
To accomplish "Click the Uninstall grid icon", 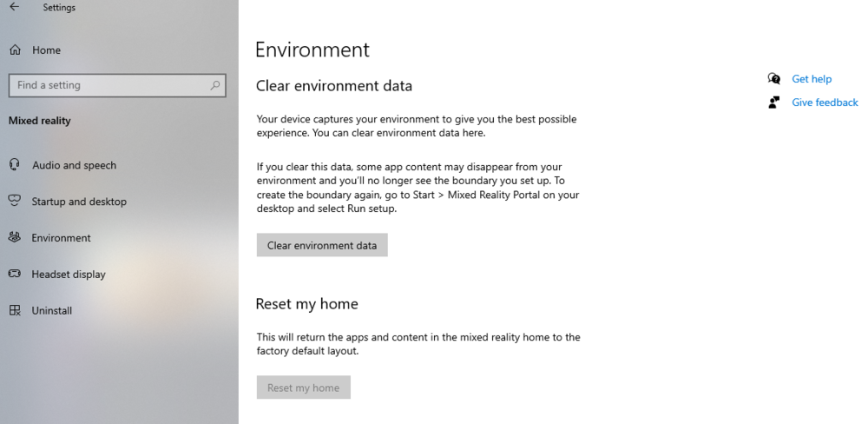I will 15,311.
